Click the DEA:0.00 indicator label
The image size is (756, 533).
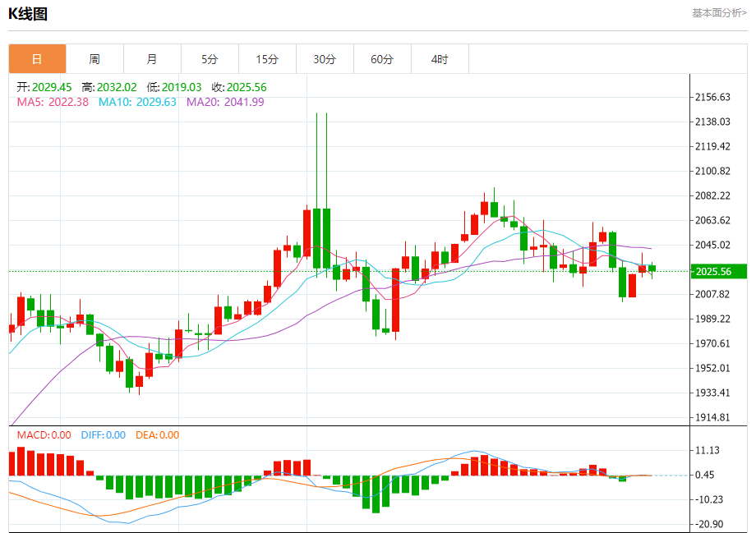tap(157, 435)
